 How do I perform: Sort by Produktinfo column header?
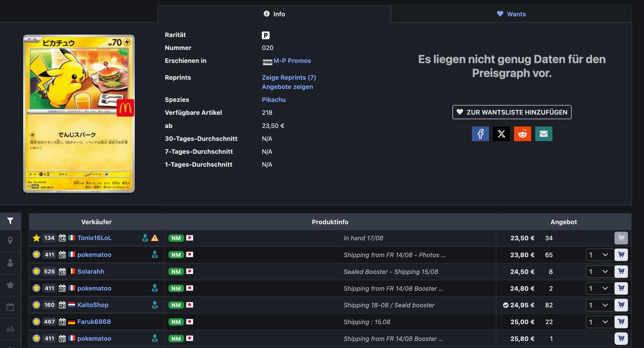click(x=330, y=222)
